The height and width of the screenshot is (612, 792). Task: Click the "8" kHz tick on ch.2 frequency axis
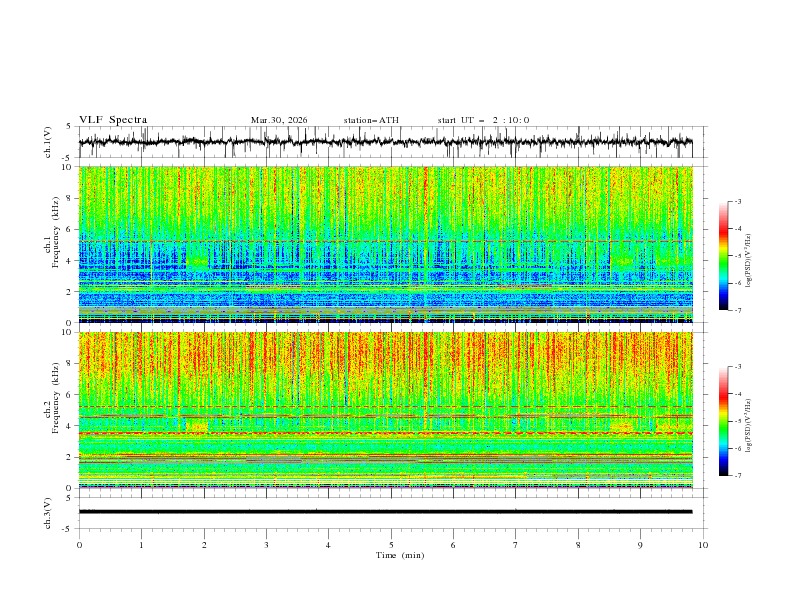[x=70, y=364]
